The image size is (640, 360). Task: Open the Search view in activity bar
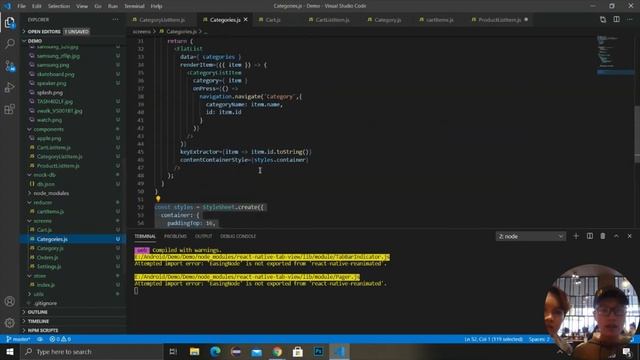click(9, 44)
